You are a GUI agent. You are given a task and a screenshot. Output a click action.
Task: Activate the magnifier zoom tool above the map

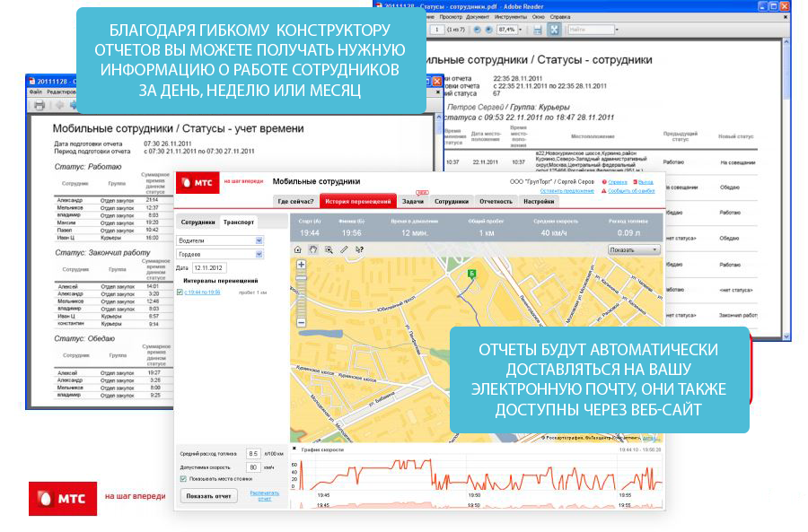[x=329, y=249]
